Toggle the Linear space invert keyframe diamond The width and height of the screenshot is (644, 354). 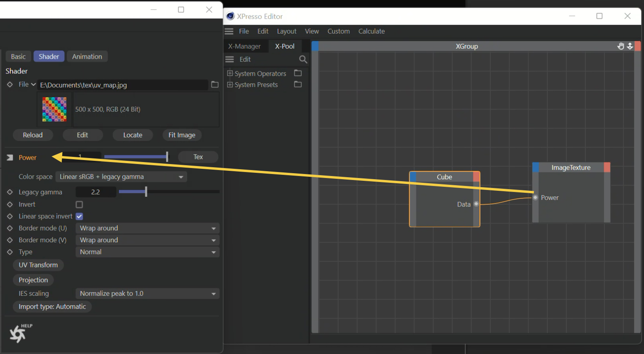pyautogui.click(x=10, y=216)
